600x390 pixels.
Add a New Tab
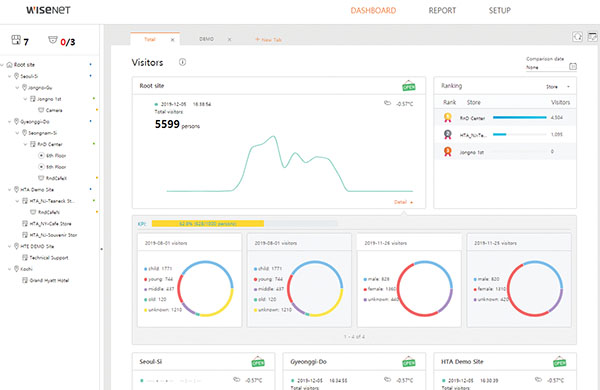pyautogui.click(x=269, y=39)
